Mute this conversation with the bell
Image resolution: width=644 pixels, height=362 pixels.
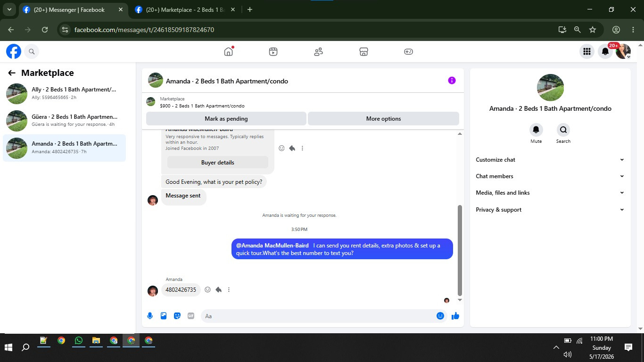536,130
